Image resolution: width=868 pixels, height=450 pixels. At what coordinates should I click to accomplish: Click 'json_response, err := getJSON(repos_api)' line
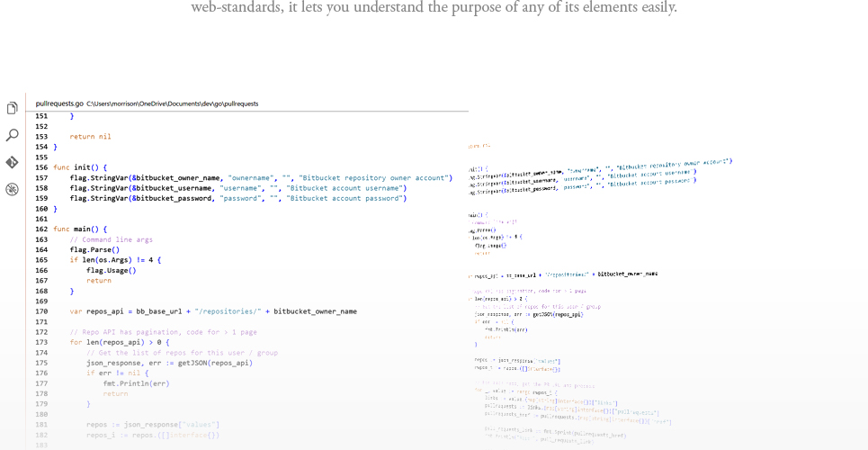pyautogui.click(x=169, y=363)
